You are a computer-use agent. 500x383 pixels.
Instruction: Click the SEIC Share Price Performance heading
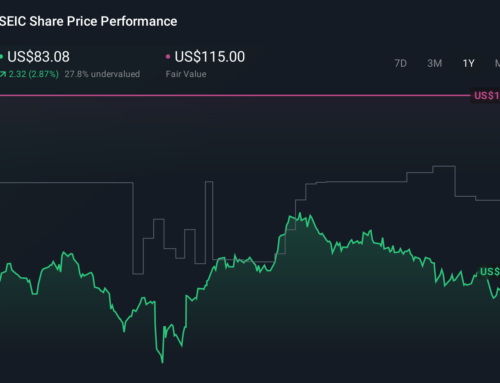pyautogui.click(x=88, y=21)
